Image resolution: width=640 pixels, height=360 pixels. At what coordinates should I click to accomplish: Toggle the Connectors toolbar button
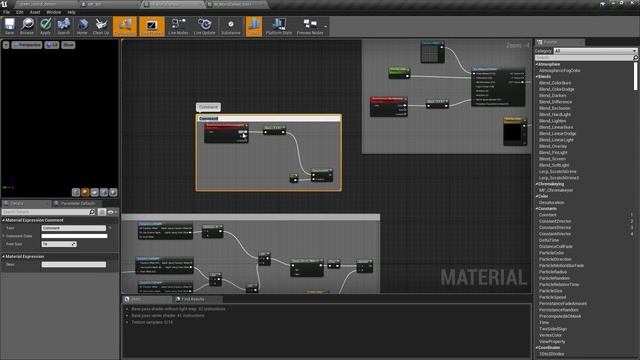point(125,27)
